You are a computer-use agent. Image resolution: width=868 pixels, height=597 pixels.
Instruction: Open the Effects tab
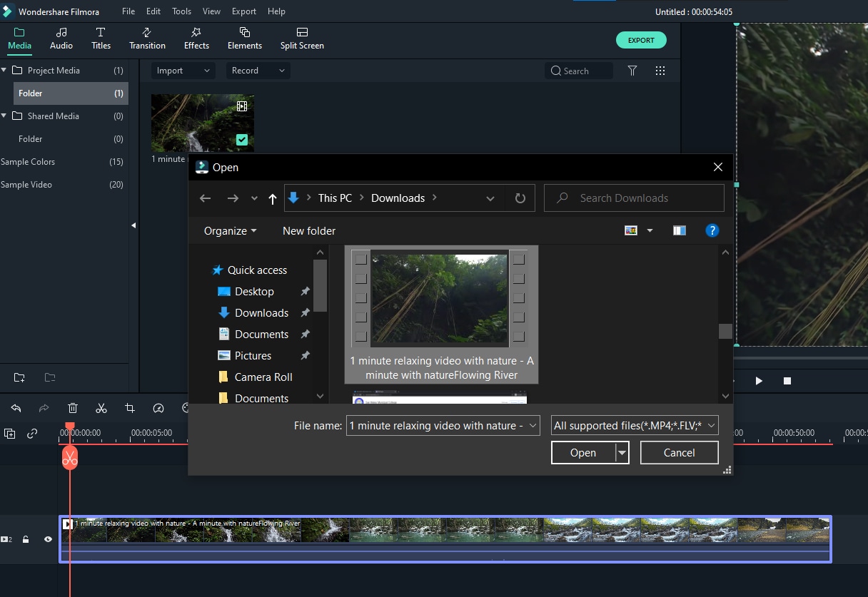click(196, 39)
